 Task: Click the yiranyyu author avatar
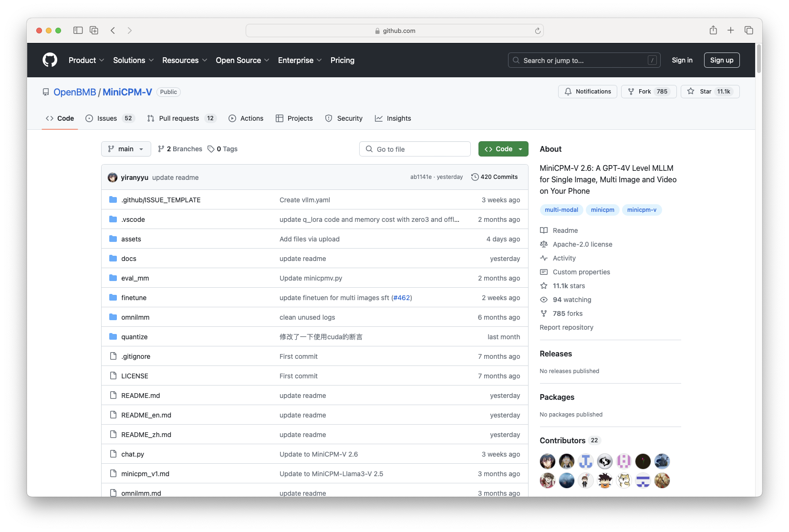113,177
